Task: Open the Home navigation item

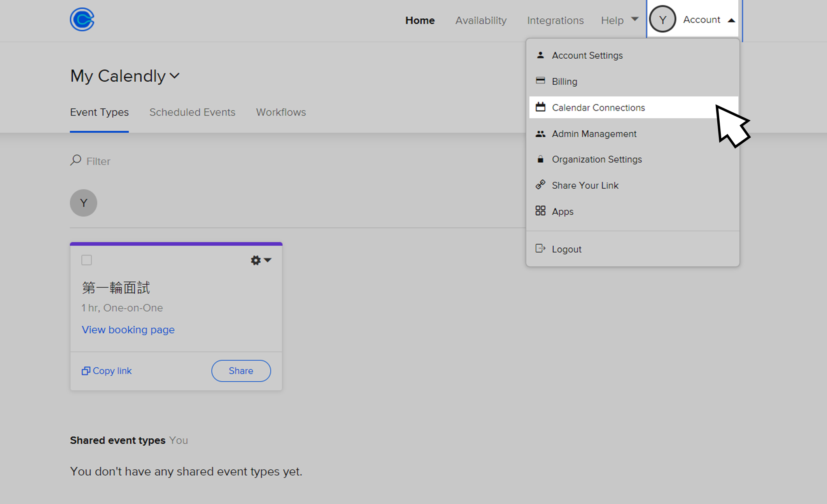Action: [x=420, y=20]
